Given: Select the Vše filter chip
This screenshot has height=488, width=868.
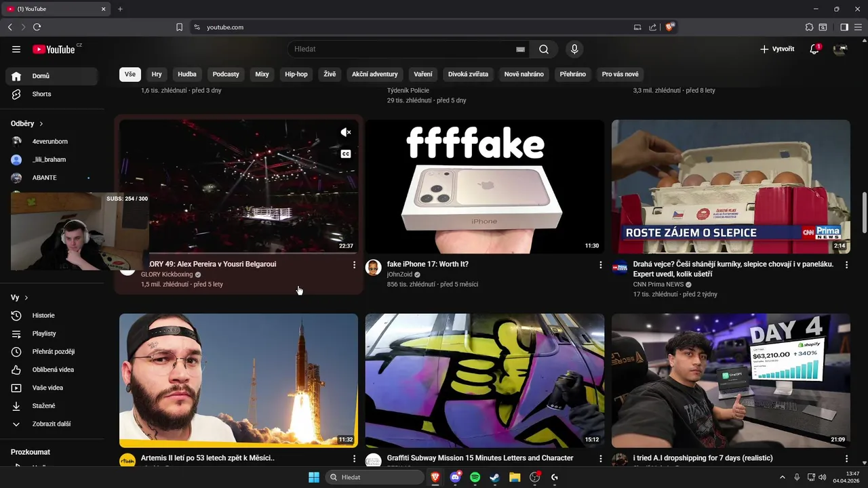Looking at the screenshot, I should point(130,74).
